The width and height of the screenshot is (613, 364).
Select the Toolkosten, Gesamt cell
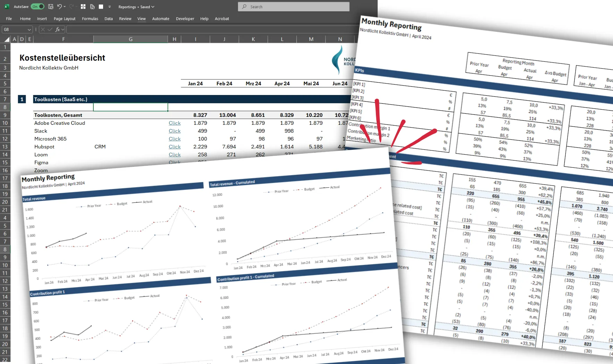click(58, 115)
